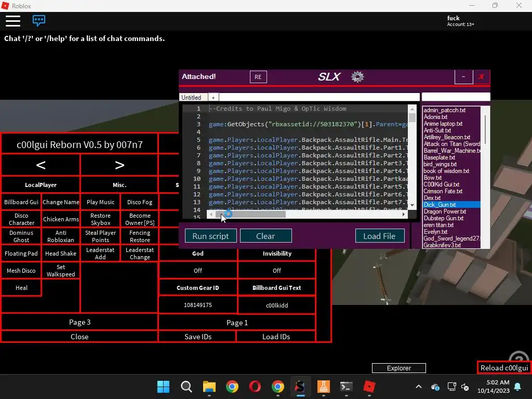Click the RE button in SLX
532x399 pixels.
pyautogui.click(x=258, y=77)
